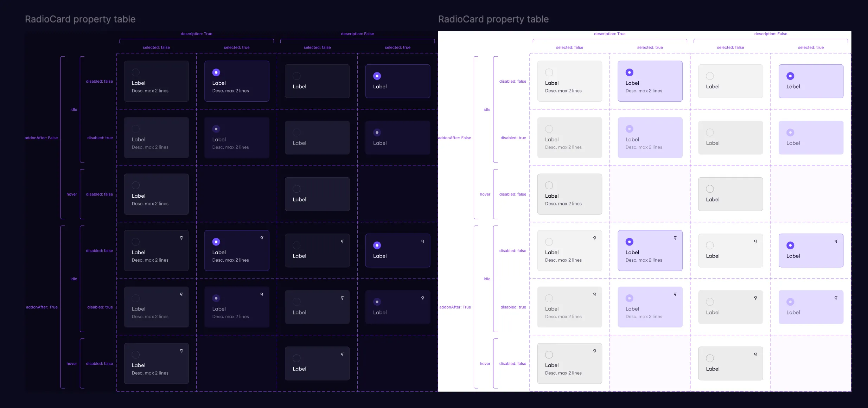The width and height of the screenshot is (868, 408).
Task: Click the addon icon on light unselected idle card
Action: point(594,238)
